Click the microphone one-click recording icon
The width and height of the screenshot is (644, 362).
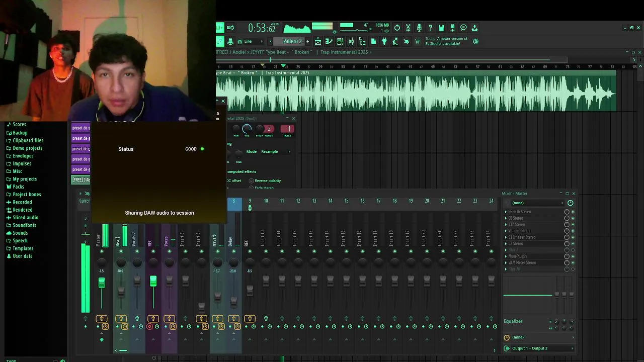(x=419, y=28)
